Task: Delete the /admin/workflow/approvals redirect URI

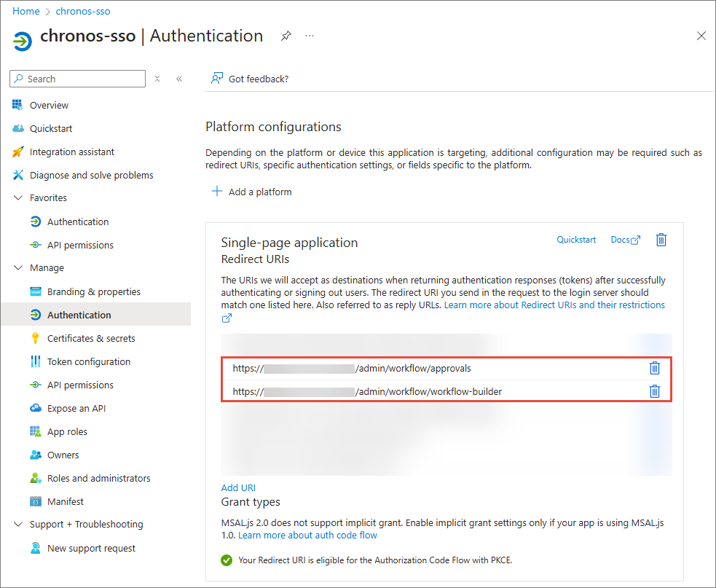Action: click(655, 368)
